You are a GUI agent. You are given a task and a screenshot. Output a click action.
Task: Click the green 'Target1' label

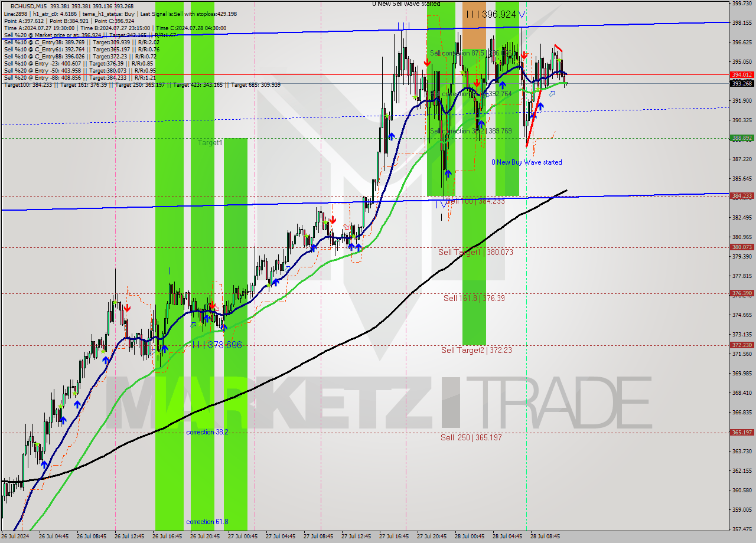click(x=210, y=143)
